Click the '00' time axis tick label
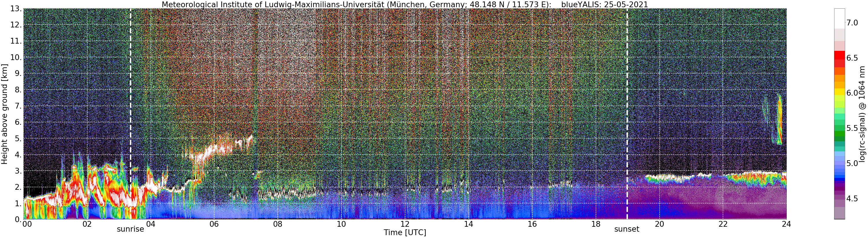868x238 pixels. (x=27, y=224)
